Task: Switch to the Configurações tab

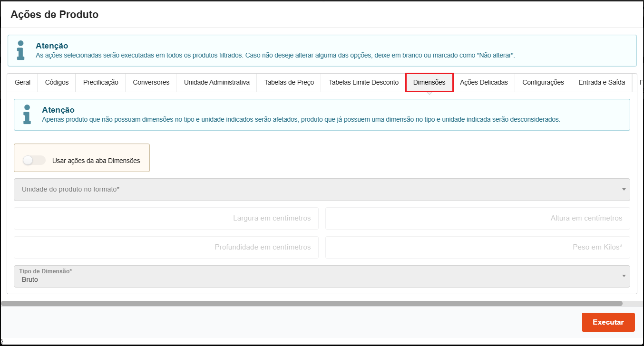Action: coord(543,83)
